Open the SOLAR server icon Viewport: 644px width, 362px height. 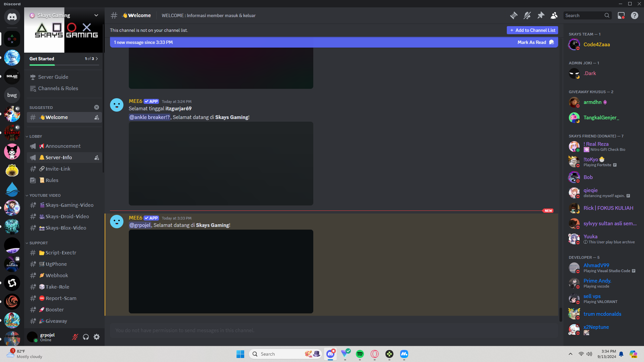pos(12,76)
